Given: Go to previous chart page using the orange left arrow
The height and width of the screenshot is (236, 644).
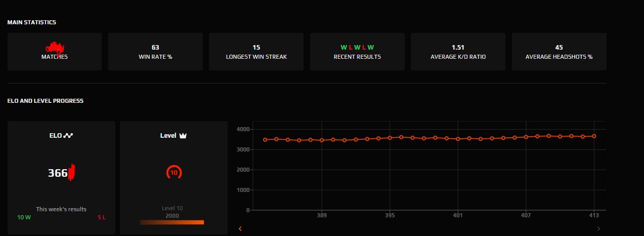Looking at the screenshot, I should tap(240, 228).
